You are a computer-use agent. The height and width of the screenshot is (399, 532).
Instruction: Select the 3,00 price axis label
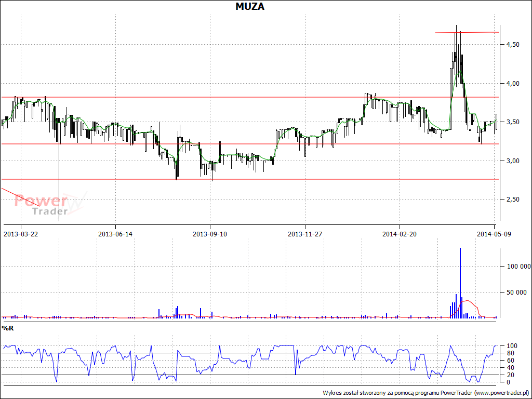click(x=512, y=161)
